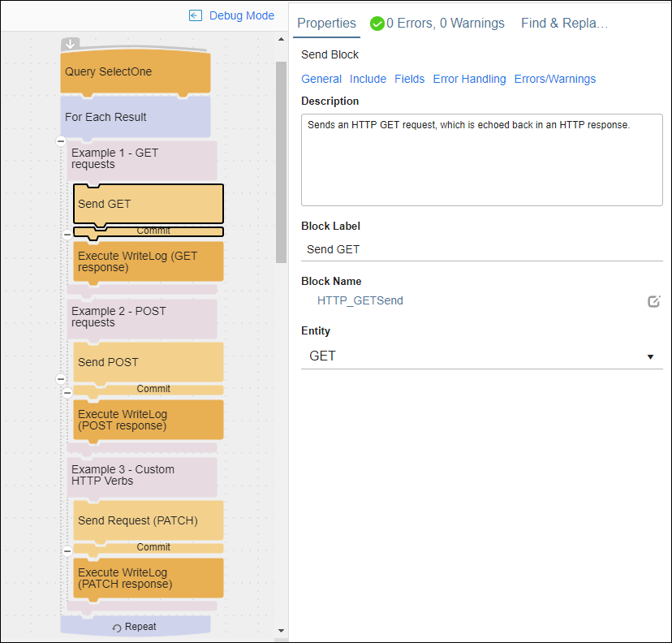The width and height of the screenshot is (672, 643).
Task: Click the Debug Mode arrow icon
Action: (x=196, y=16)
